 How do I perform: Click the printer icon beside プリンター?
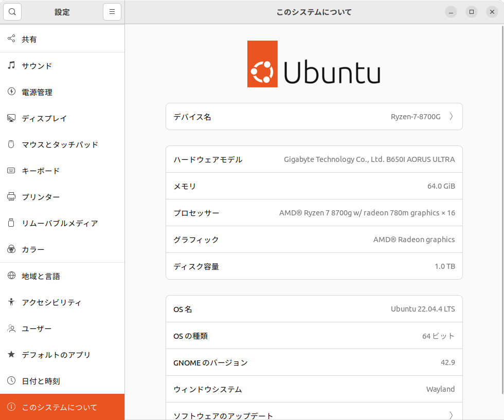tap(11, 196)
